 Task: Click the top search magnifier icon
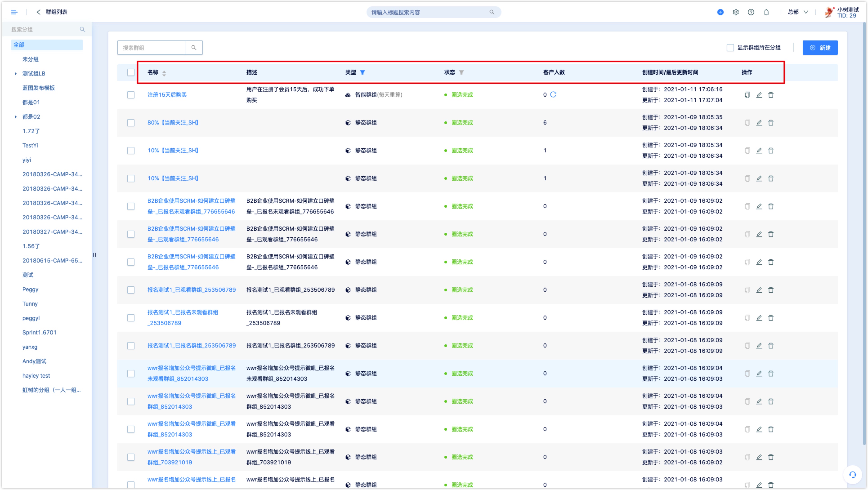coord(492,12)
